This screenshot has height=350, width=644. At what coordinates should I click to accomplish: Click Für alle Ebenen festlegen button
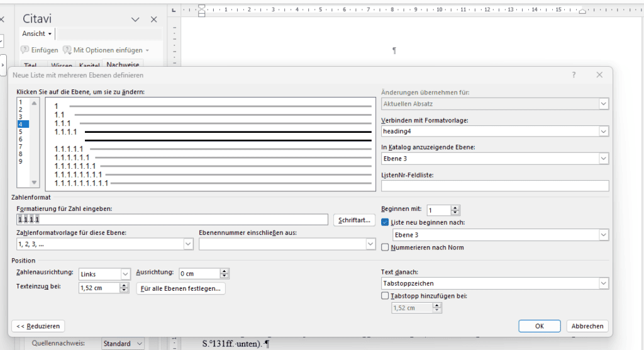pos(180,288)
